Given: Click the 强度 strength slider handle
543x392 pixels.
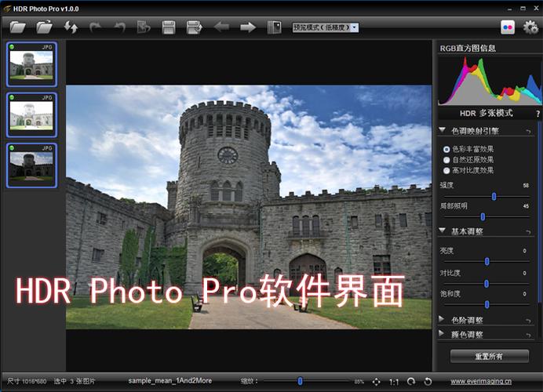Looking at the screenshot, I should click(494, 196).
